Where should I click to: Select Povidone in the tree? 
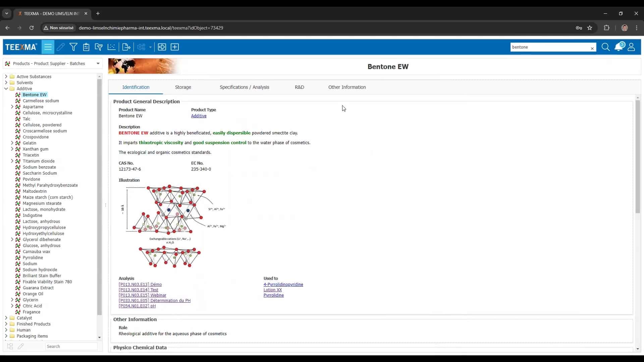point(31,179)
